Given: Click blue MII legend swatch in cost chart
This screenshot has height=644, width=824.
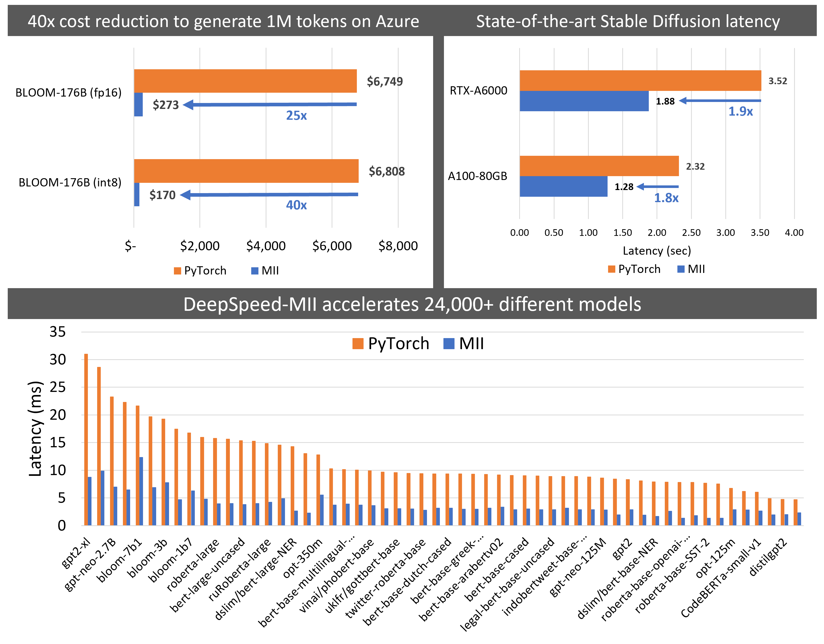Looking at the screenshot, I should click(255, 271).
